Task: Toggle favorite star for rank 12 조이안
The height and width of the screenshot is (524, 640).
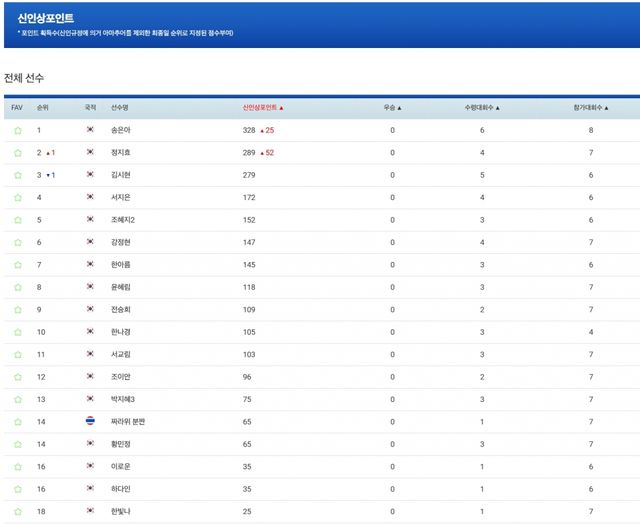Action: pos(17,377)
